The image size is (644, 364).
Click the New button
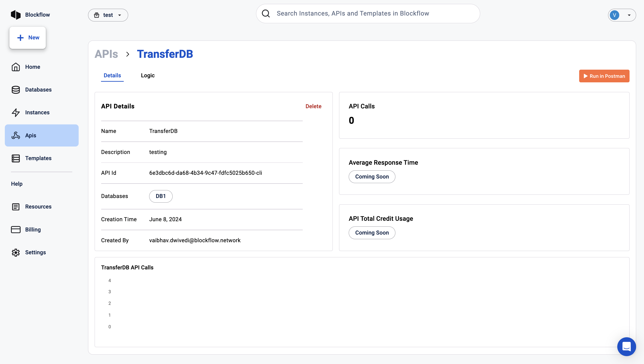point(28,37)
